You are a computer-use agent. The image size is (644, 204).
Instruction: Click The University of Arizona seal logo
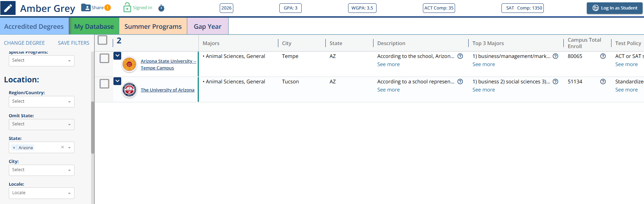click(x=129, y=90)
